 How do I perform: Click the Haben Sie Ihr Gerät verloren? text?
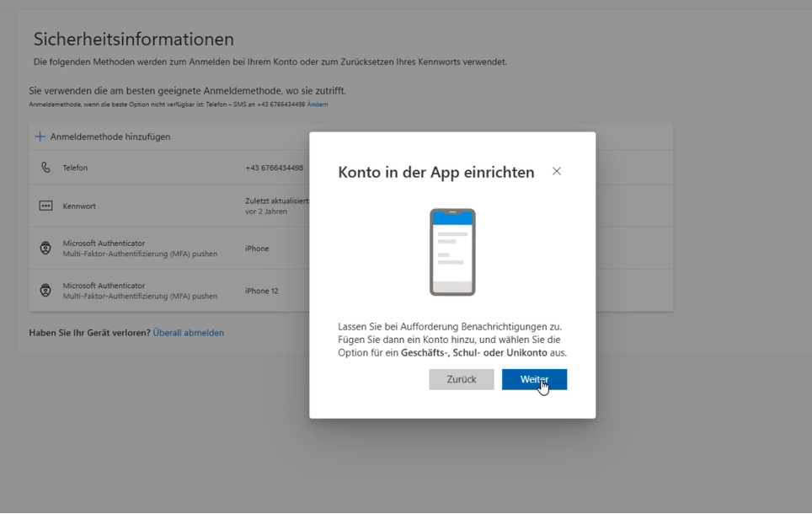point(89,333)
